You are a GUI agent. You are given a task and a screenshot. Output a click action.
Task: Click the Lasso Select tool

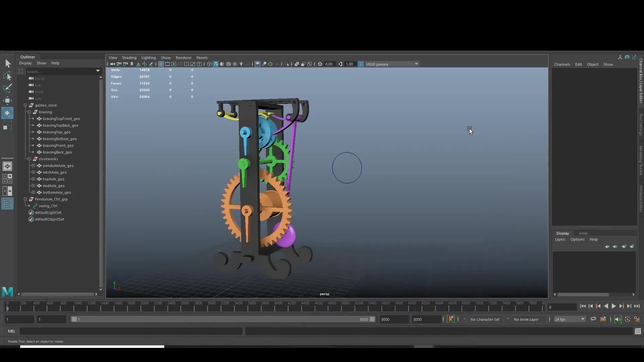7,76
